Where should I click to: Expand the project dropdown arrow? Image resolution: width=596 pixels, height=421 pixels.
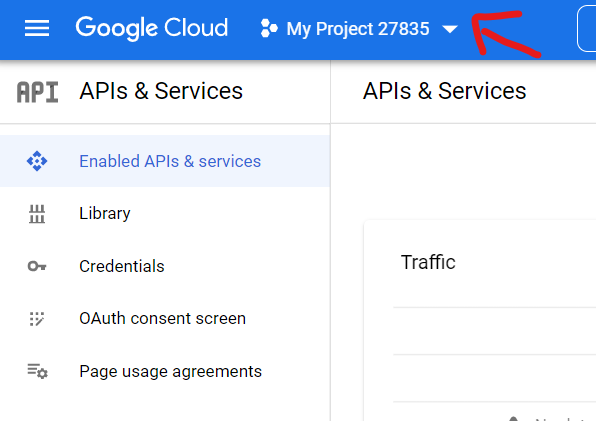tap(450, 29)
